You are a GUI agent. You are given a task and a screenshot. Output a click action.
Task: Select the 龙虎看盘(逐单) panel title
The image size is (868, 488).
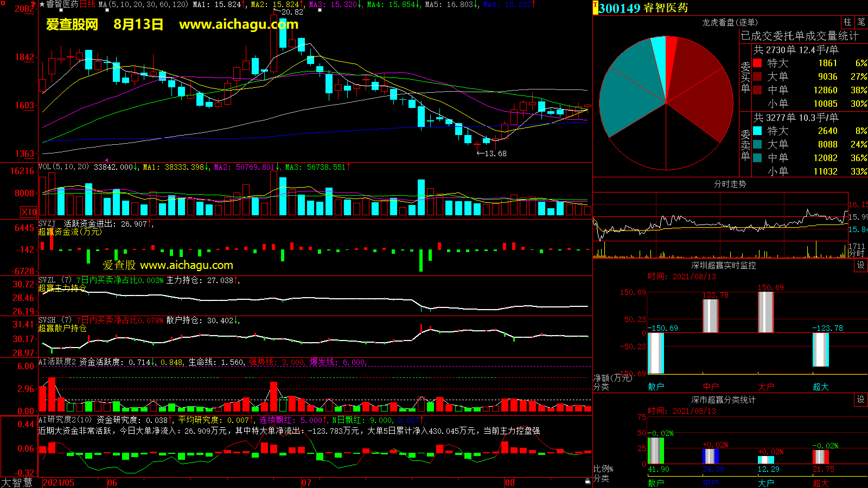tap(730, 22)
